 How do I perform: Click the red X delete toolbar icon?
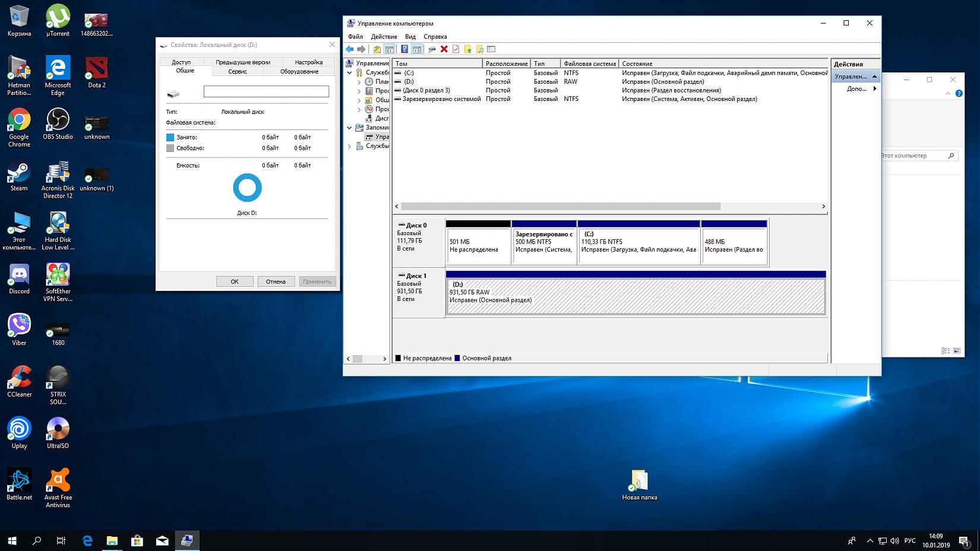444,49
